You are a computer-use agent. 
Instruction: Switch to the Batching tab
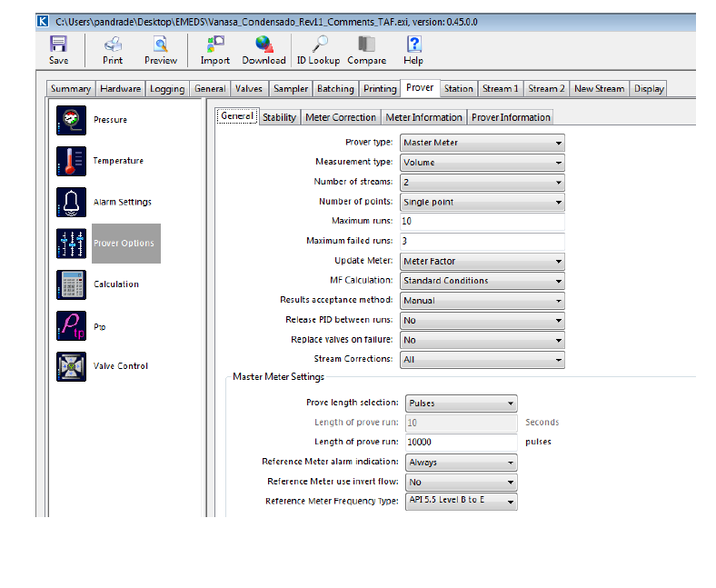tap(335, 89)
